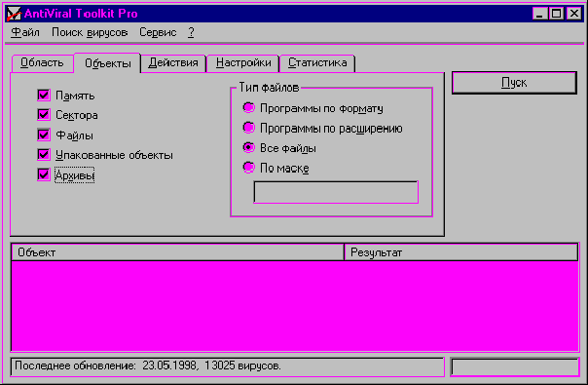Select Программы по формату radio button
The height and width of the screenshot is (385, 588).
248,108
